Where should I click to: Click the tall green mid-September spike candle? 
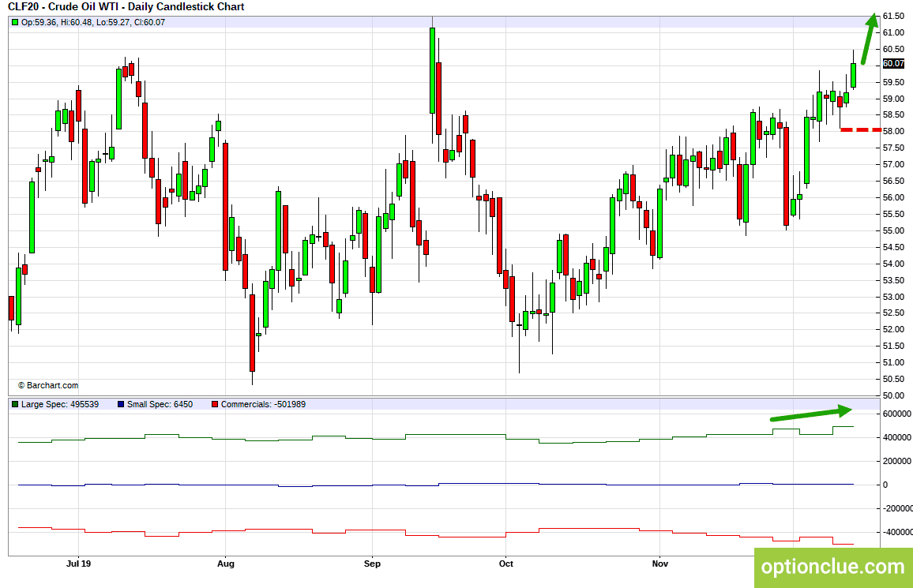click(x=432, y=70)
